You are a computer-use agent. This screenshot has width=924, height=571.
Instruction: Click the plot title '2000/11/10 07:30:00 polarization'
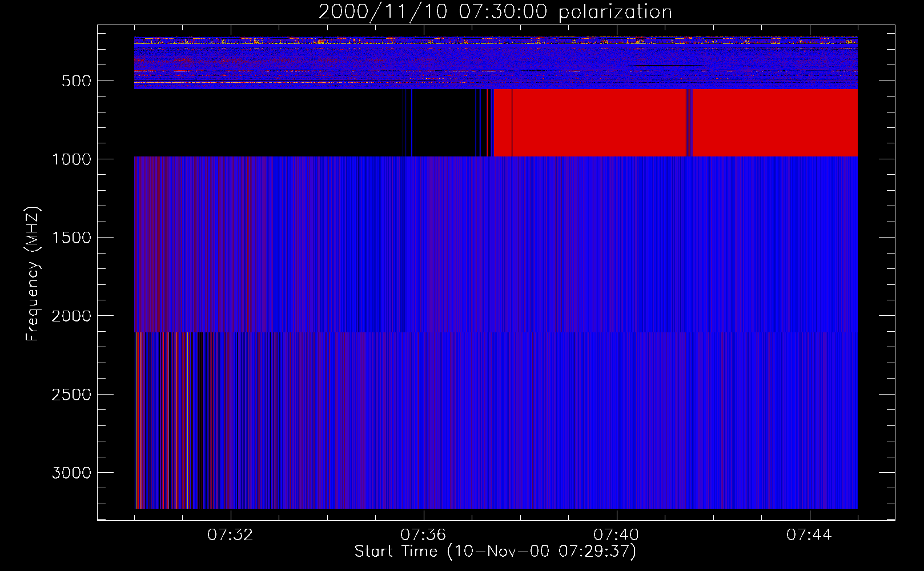point(495,12)
